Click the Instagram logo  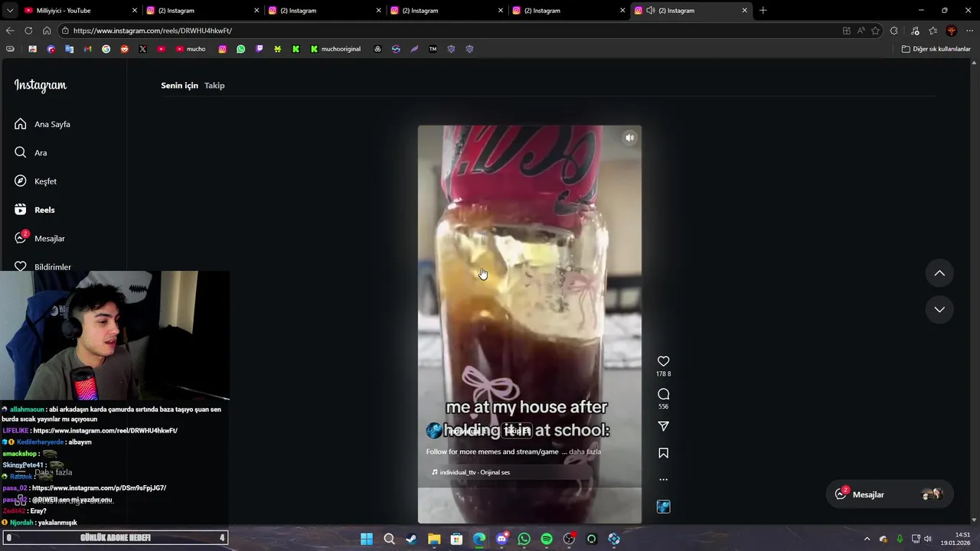point(41,86)
